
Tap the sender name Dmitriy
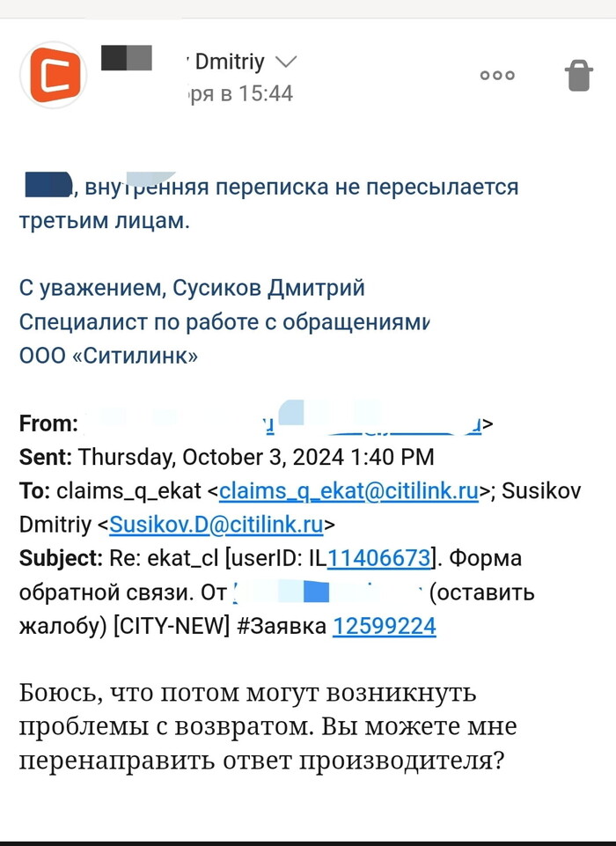point(230,62)
